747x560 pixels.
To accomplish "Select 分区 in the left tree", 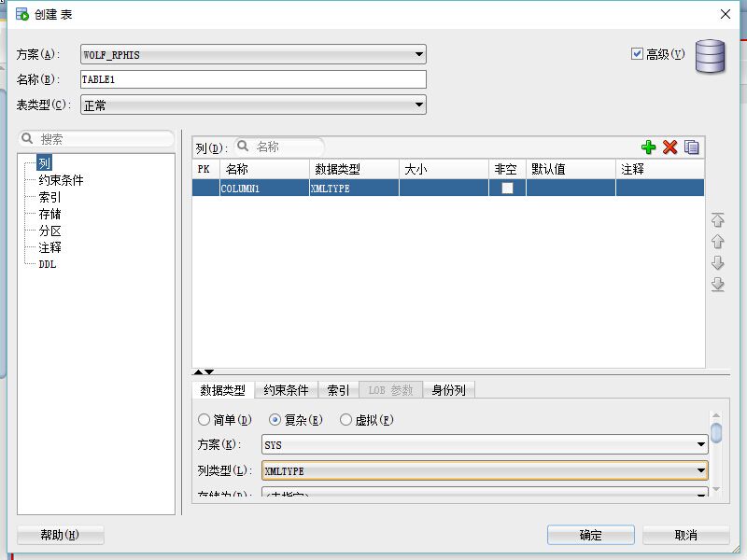I will coord(49,231).
